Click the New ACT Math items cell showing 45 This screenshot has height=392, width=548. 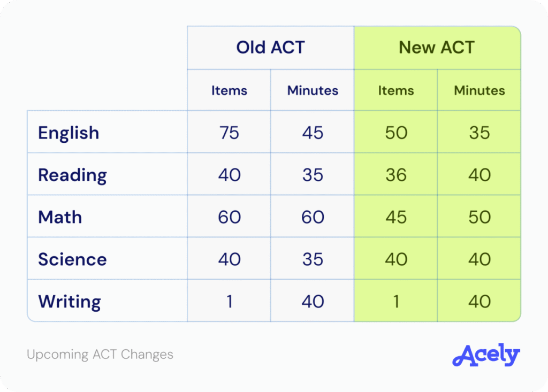(396, 217)
